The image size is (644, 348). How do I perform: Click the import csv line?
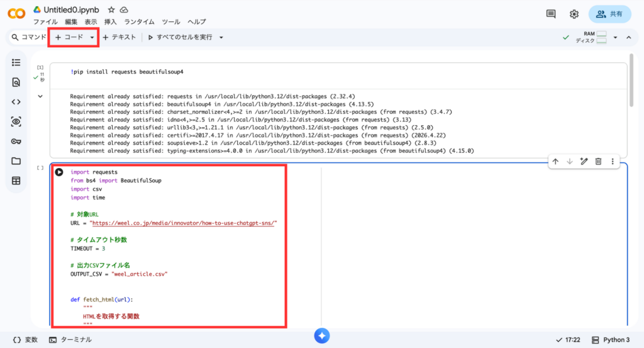pos(86,189)
